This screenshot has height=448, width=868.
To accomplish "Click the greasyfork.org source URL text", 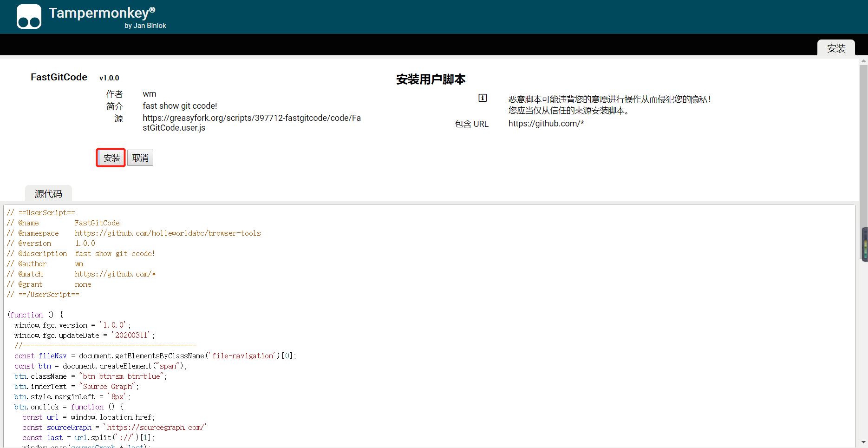I will pyautogui.click(x=252, y=123).
